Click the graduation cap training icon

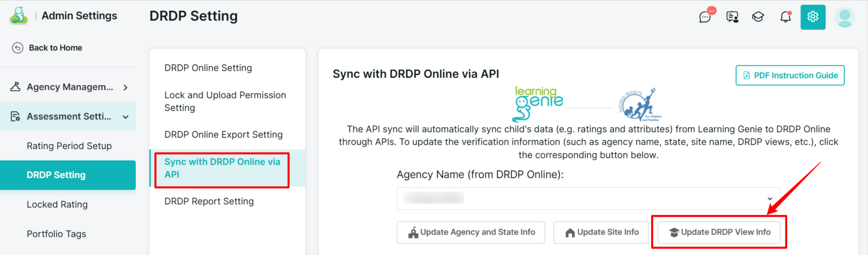coord(758,17)
